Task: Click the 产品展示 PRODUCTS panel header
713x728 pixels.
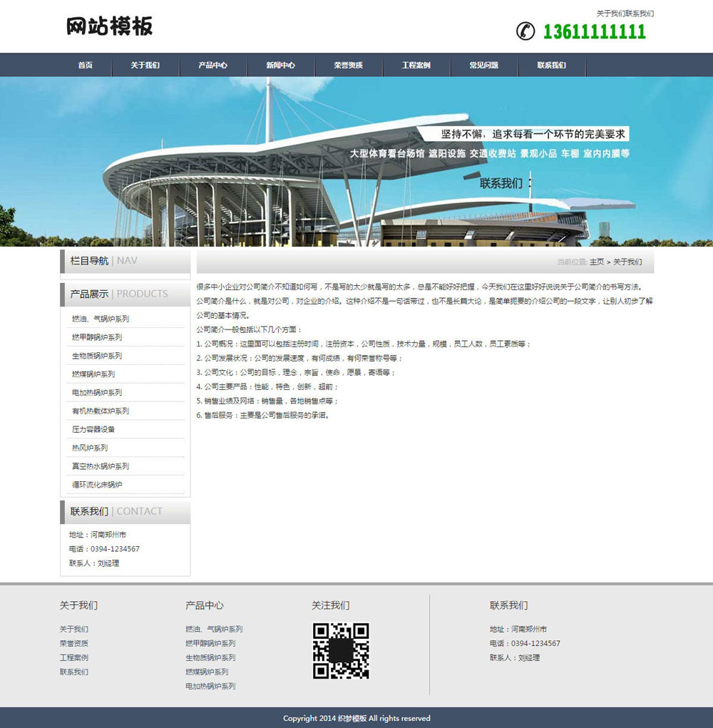Action: 118,294
